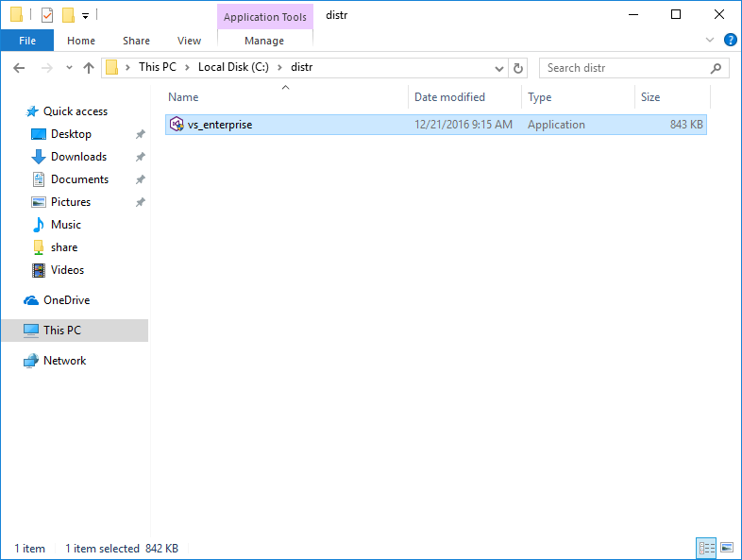Click the 'Application' type cell of vs_enterprise
The width and height of the screenshot is (742, 560).
pyautogui.click(x=556, y=125)
